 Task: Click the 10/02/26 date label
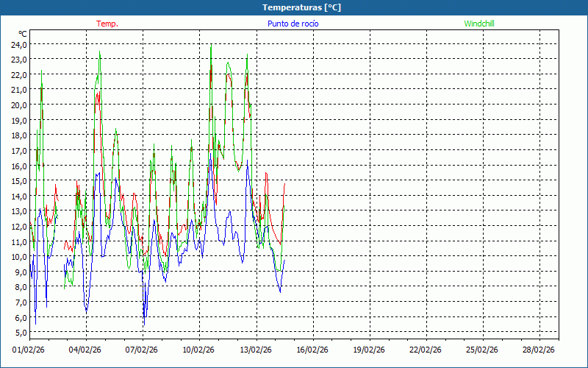tap(199, 350)
